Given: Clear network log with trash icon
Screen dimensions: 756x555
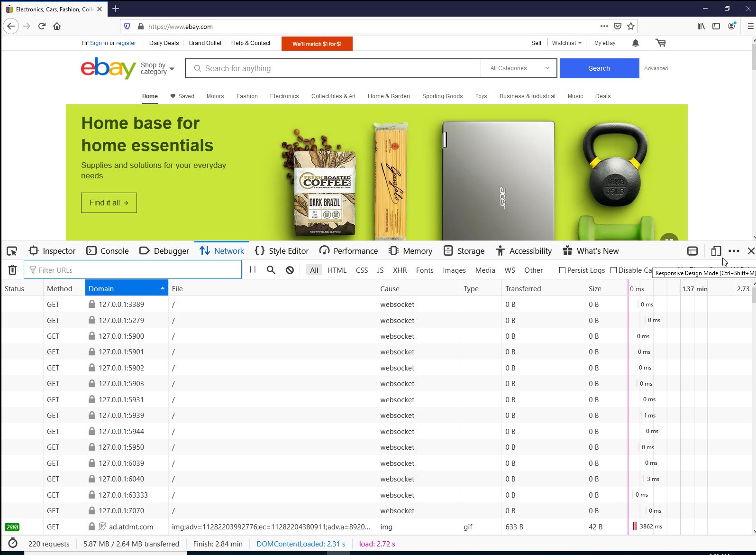Looking at the screenshot, I should [13, 270].
